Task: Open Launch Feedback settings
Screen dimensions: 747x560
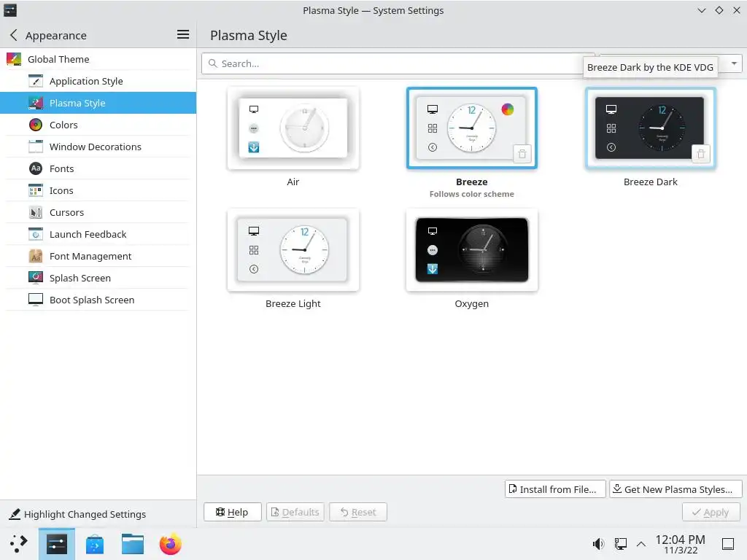Action: click(x=98, y=234)
